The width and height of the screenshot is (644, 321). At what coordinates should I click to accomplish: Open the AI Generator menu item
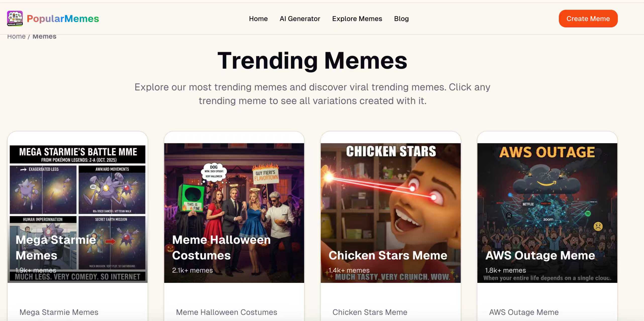[x=300, y=19]
